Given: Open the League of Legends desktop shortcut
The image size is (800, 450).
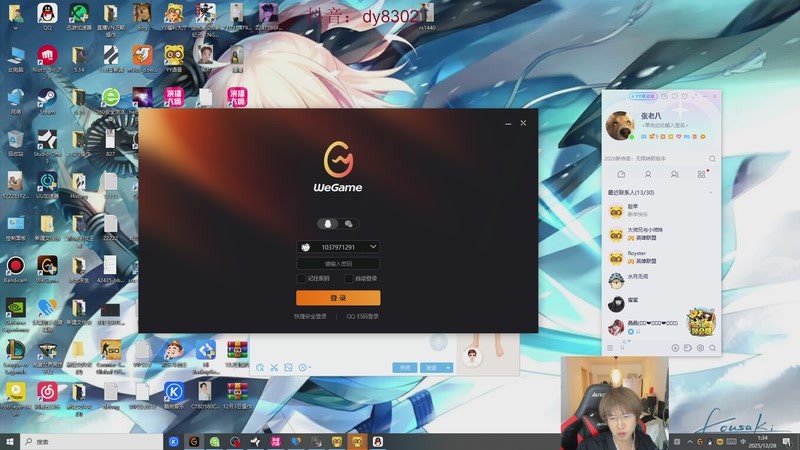Looking at the screenshot, I should [15, 356].
